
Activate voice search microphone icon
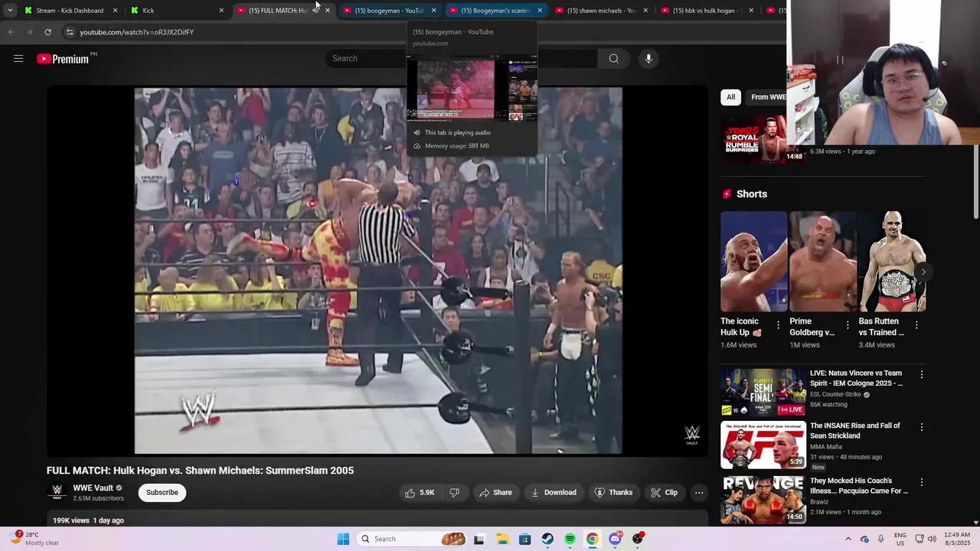[648, 58]
